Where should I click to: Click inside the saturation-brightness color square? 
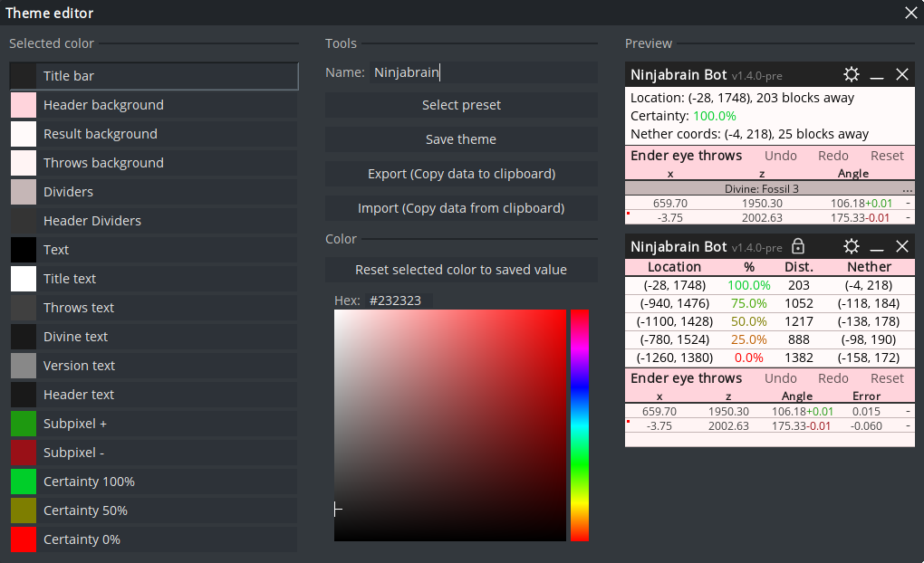(450, 425)
